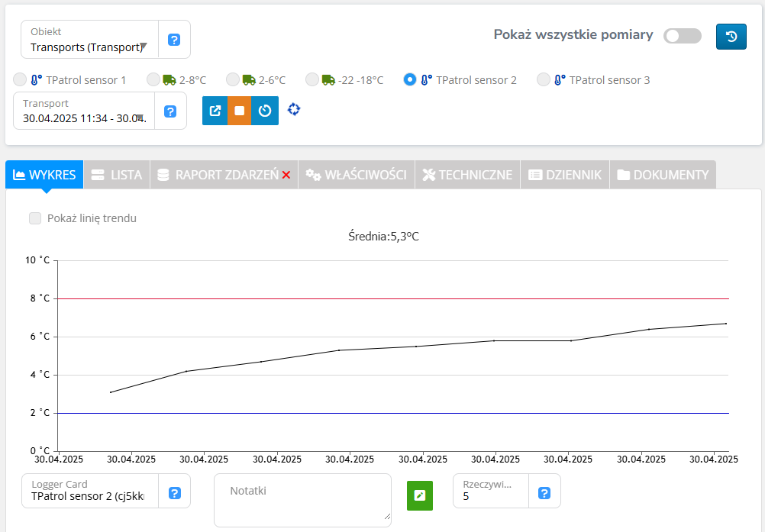Select the TPatrol sensor 3 radio option
Viewport: 765px width, 532px height.
[x=543, y=79]
